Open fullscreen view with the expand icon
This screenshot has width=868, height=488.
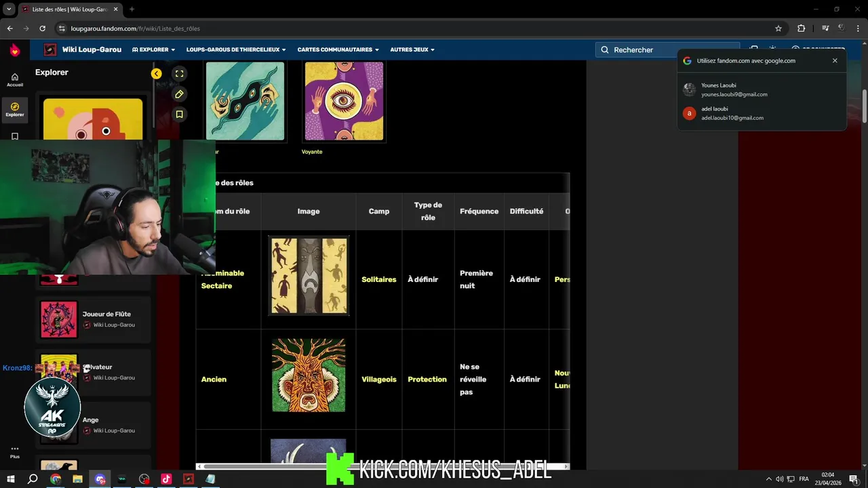179,74
